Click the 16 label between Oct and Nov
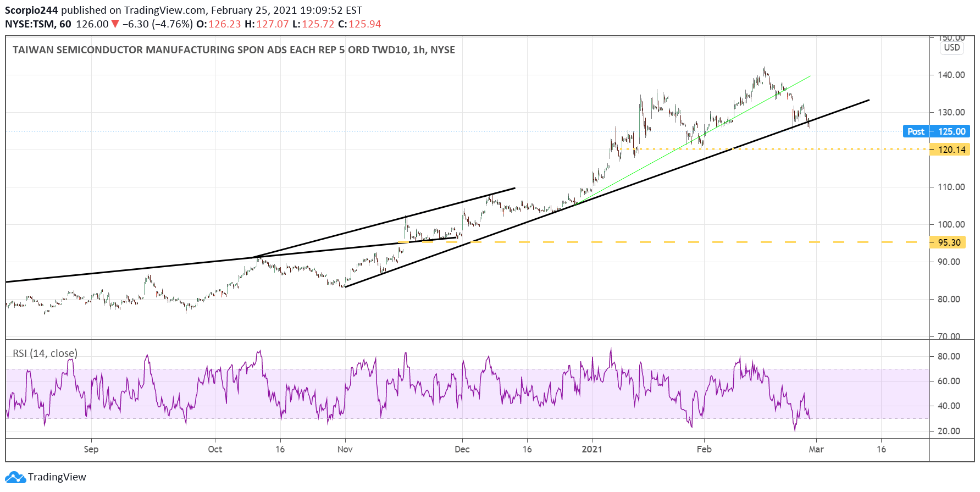Viewport: 980px width, 492px height. tap(280, 449)
